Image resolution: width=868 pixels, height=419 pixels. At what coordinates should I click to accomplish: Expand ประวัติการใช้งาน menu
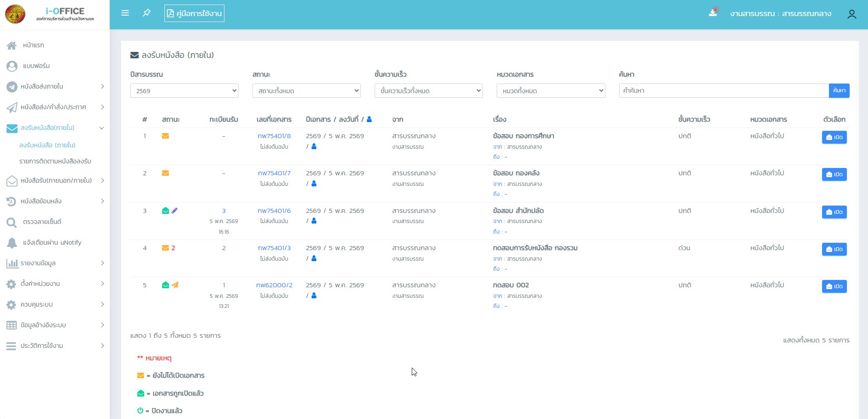(x=55, y=346)
